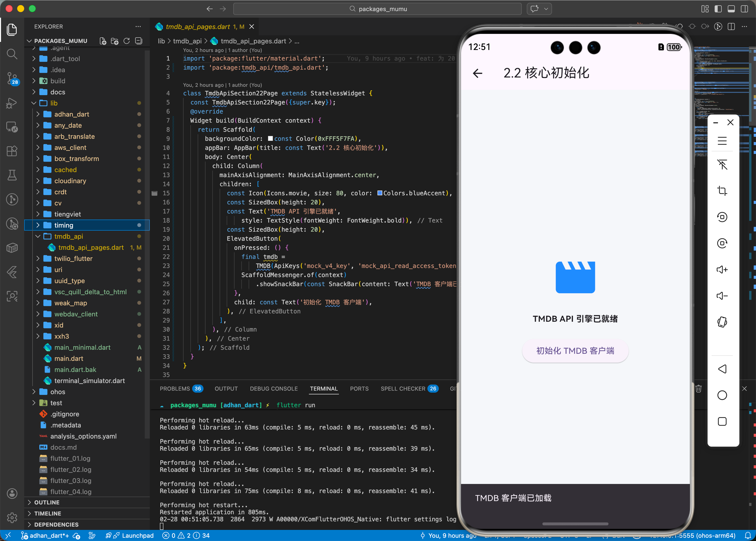Click the New File icon in explorer header
Screen dimensions: 756x541
[103, 41]
